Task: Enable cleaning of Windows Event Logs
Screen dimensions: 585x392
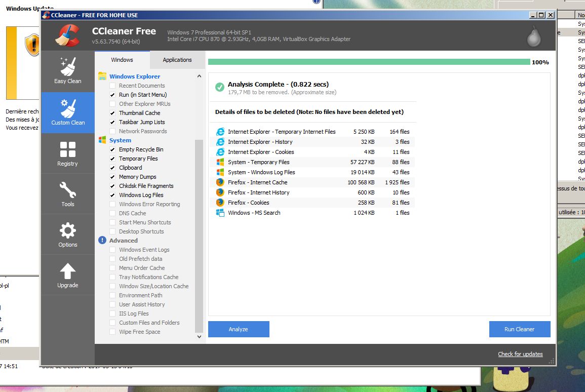Action: pos(112,250)
